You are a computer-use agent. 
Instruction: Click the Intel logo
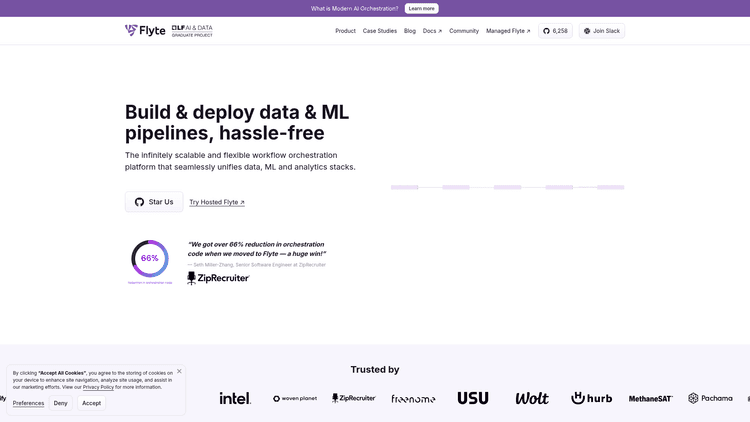235,398
